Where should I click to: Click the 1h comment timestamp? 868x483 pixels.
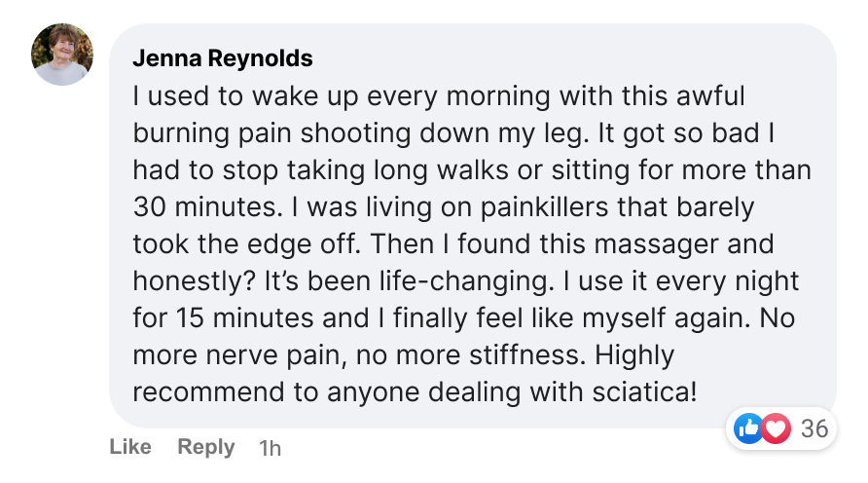(x=271, y=448)
